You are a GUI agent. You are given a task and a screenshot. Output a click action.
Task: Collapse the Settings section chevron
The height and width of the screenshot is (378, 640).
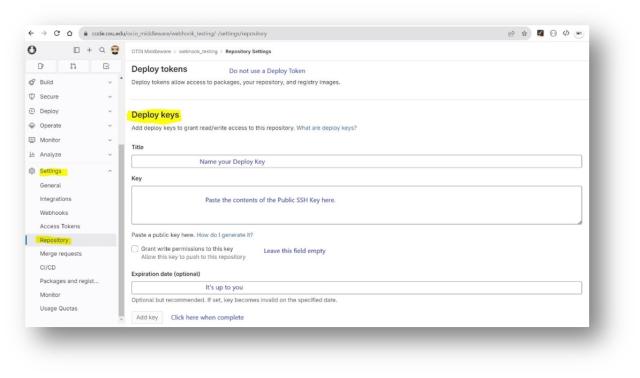coord(110,171)
